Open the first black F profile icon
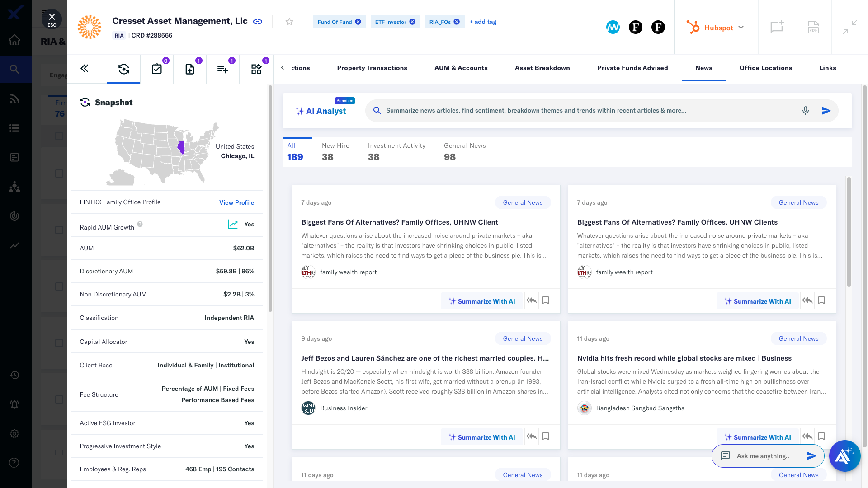Viewport: 868px width, 488px height. point(636,27)
